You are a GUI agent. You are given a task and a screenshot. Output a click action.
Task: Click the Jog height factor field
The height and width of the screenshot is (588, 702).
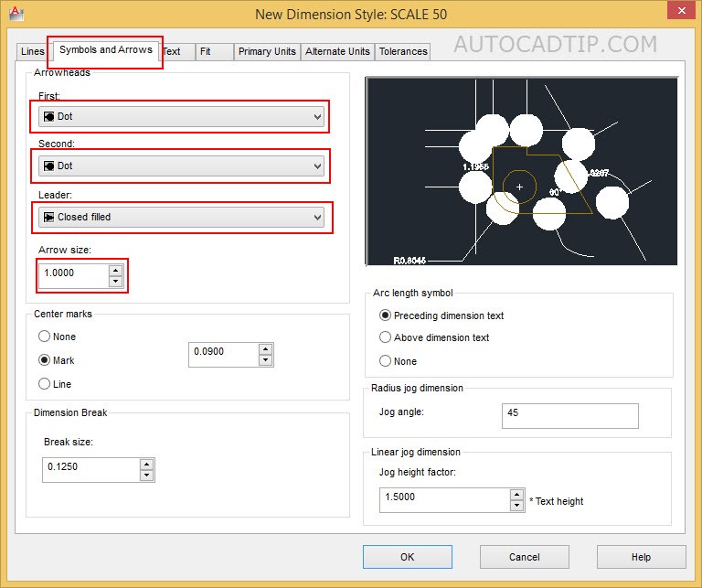coord(444,500)
